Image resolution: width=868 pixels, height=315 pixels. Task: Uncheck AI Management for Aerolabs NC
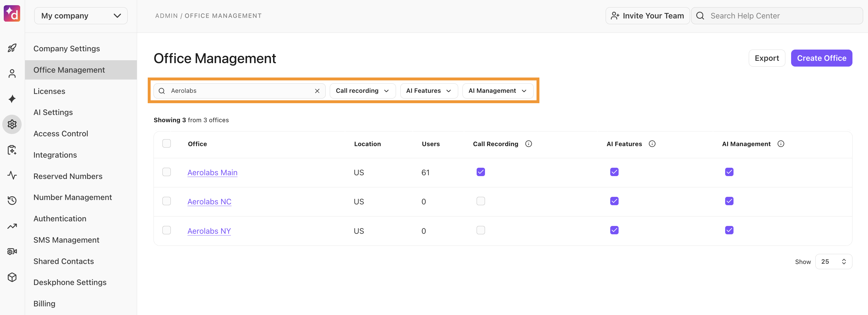point(729,201)
